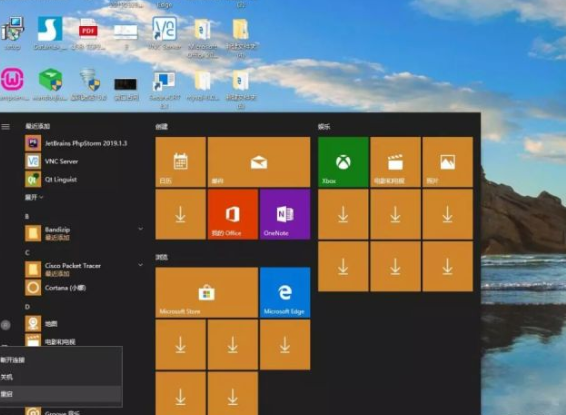Open the VNC Server desktop shortcut
Image resolution: width=566 pixels, height=415 pixels.
[165, 33]
